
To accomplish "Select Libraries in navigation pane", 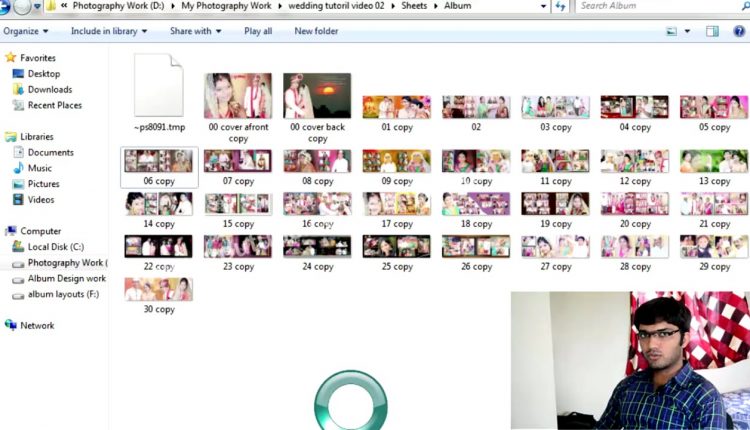I will [36, 137].
